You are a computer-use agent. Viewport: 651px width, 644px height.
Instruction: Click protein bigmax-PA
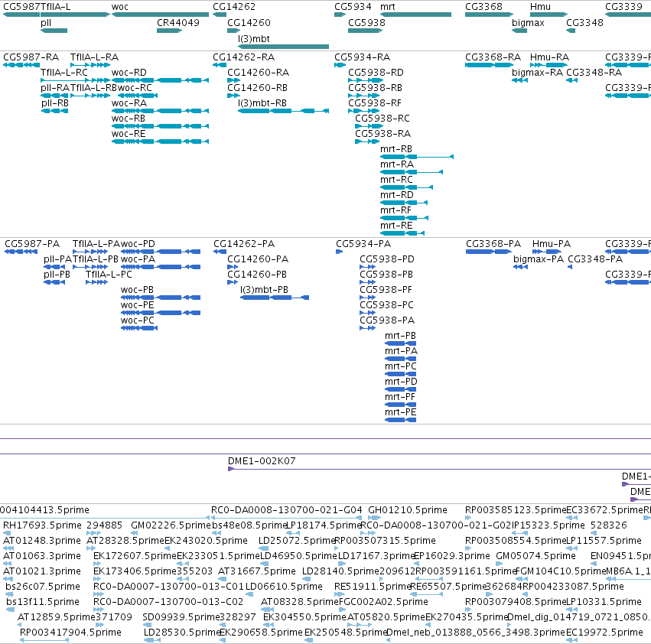coord(521,267)
